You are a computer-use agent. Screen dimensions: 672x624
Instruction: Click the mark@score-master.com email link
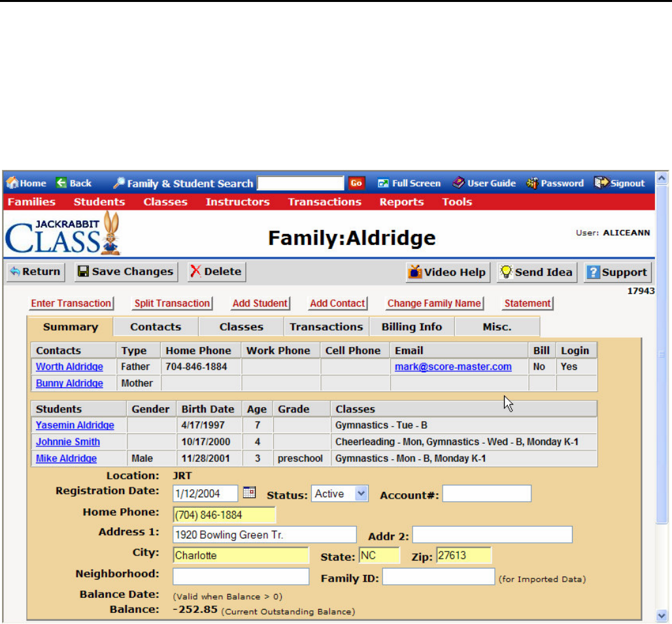click(x=453, y=367)
